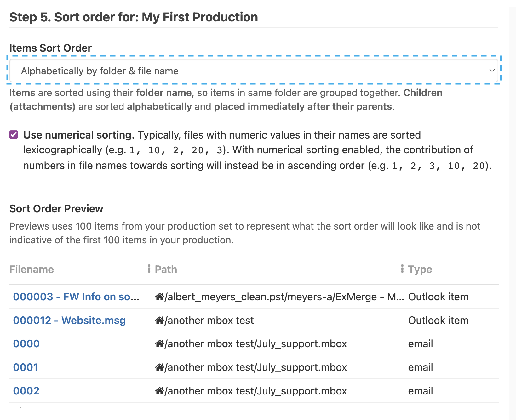Open the 000003 FW Info item link
Viewport: 516px width, 420px height.
pyautogui.click(x=76, y=296)
